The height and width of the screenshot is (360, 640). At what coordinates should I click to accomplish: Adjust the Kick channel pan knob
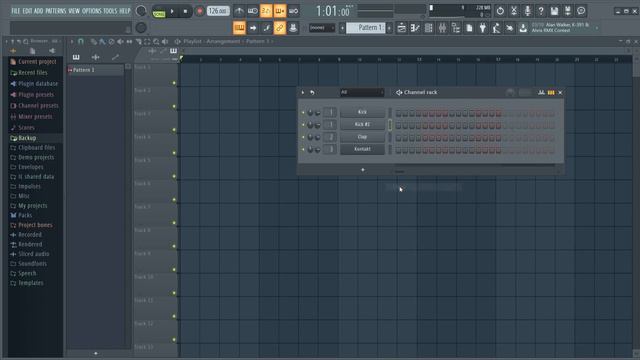click(310, 113)
